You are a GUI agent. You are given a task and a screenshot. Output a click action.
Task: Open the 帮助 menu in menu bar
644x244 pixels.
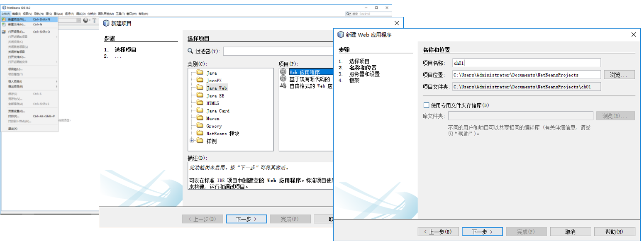143,14
